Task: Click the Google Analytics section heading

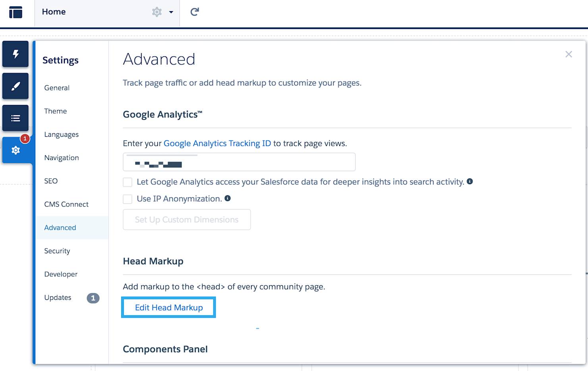Action: click(162, 115)
